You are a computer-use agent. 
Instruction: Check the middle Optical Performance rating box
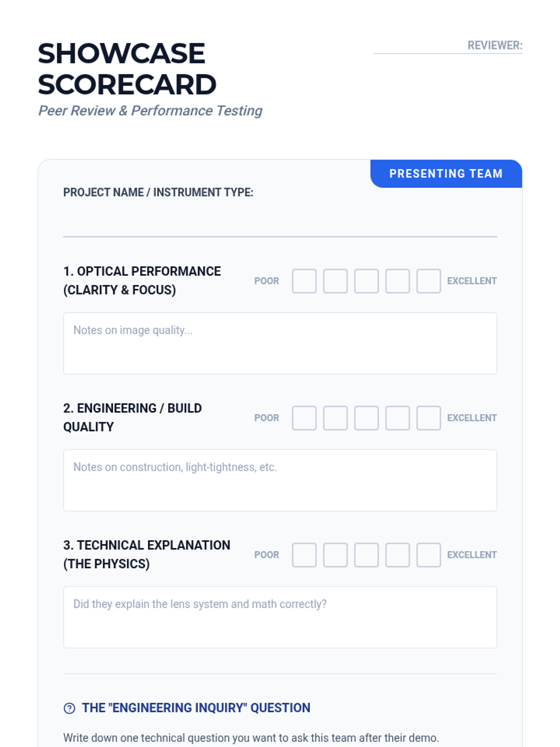[x=366, y=281]
